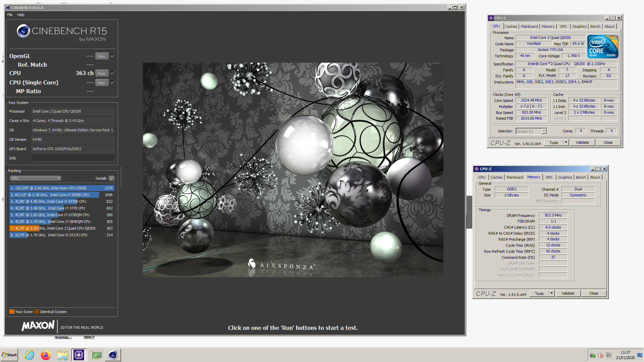
Task: Click Tools button in Memory CPU-Z window
Action: point(539,293)
